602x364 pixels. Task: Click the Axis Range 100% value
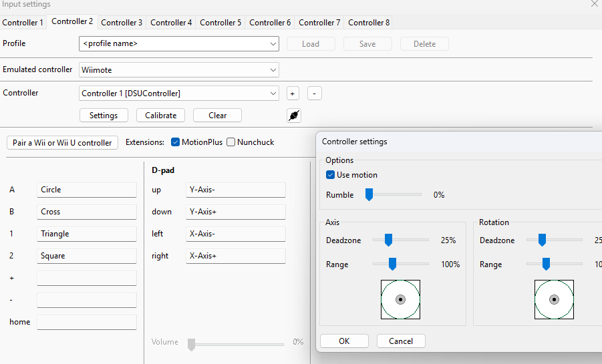[450, 264]
